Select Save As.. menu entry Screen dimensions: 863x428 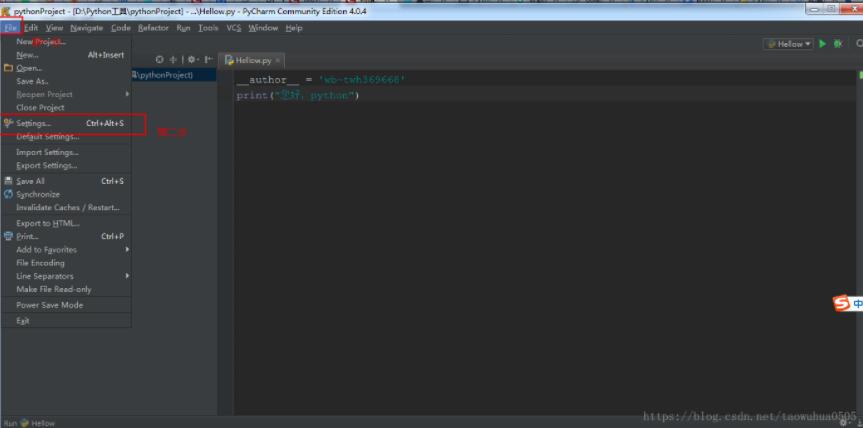(66, 81)
